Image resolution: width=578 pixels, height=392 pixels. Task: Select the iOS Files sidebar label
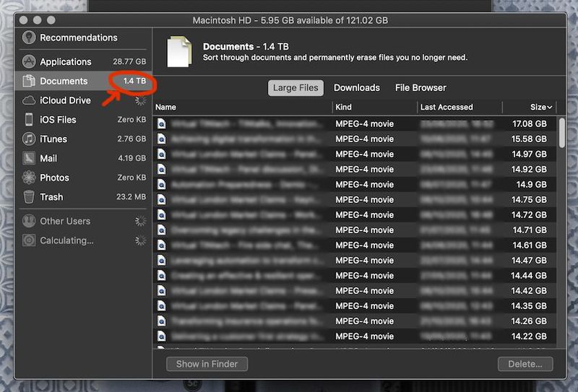(58, 119)
